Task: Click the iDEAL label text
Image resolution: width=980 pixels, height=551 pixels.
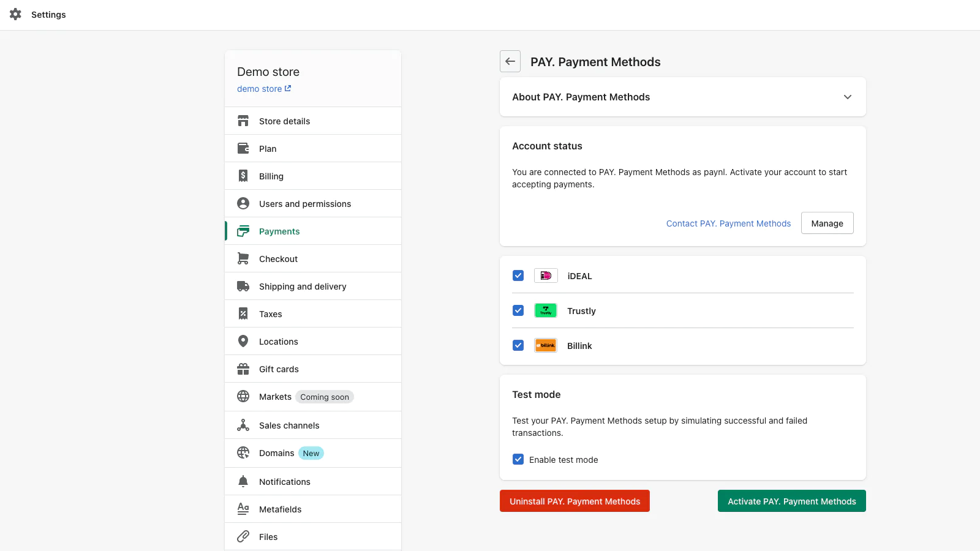Action: click(579, 276)
